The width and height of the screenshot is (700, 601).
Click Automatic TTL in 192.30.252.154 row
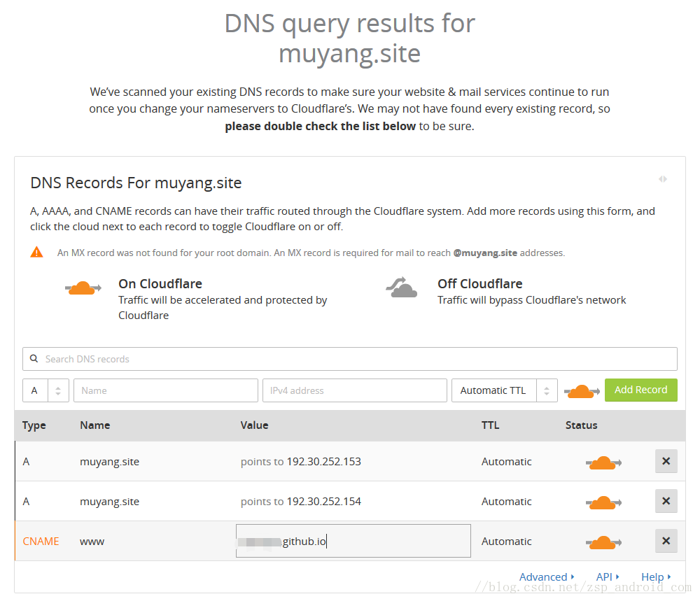coord(506,502)
